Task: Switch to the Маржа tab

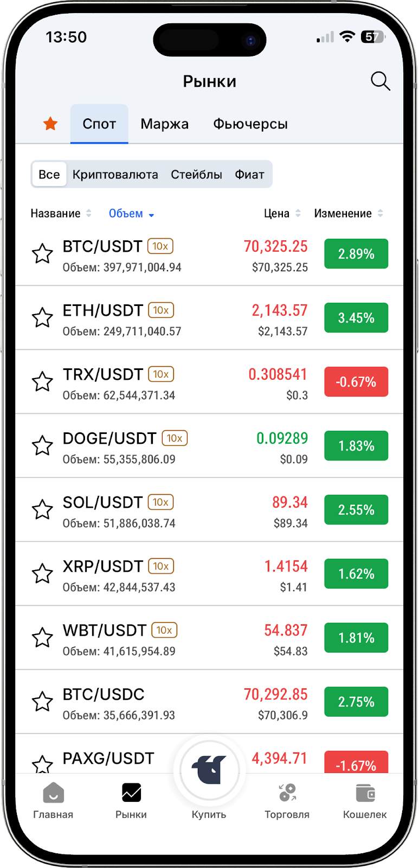Action: coord(164,124)
